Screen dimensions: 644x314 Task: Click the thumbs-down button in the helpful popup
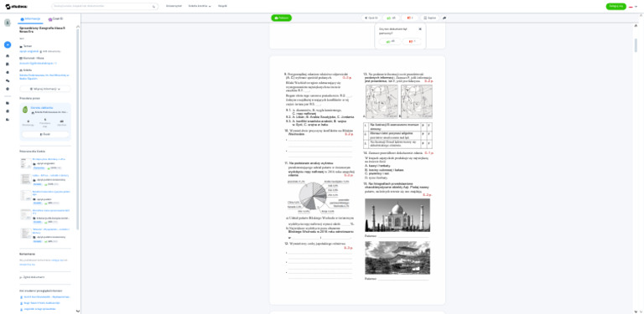coord(412,41)
